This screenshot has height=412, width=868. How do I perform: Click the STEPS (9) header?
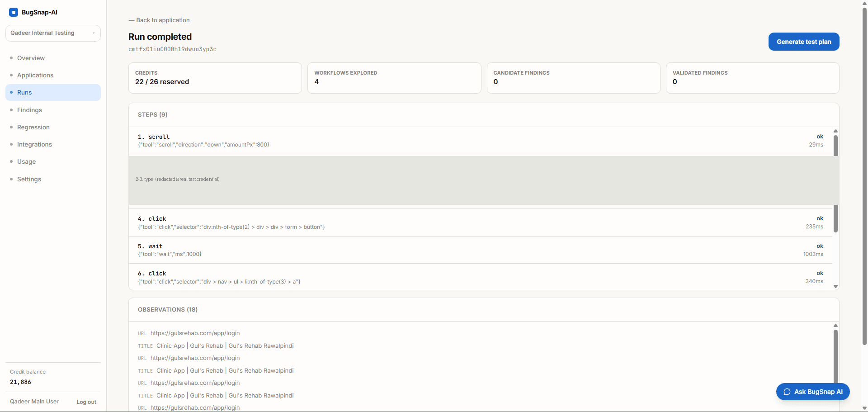coord(153,115)
